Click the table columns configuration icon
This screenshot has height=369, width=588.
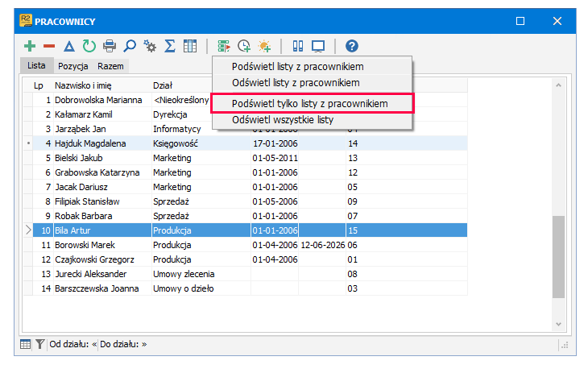pos(190,46)
